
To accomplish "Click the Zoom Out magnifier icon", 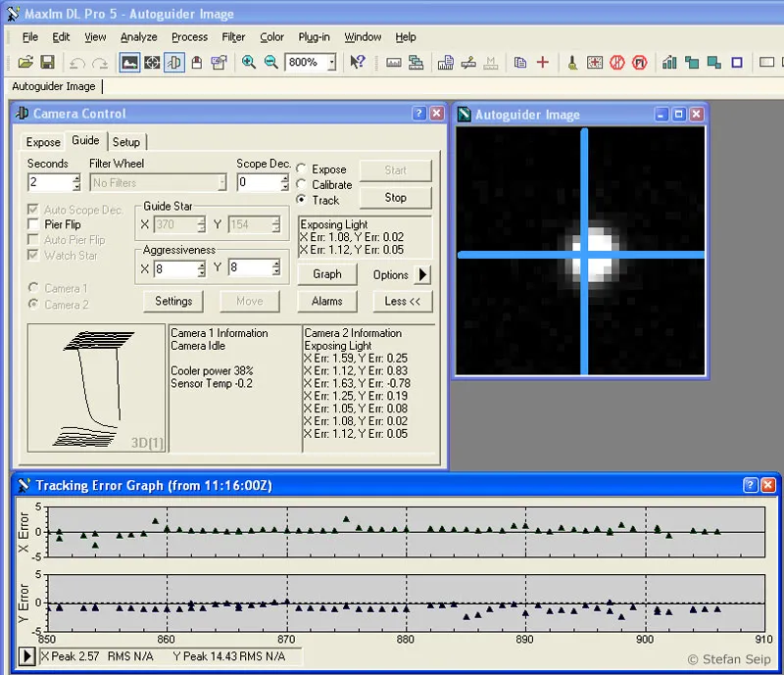I will (271, 63).
